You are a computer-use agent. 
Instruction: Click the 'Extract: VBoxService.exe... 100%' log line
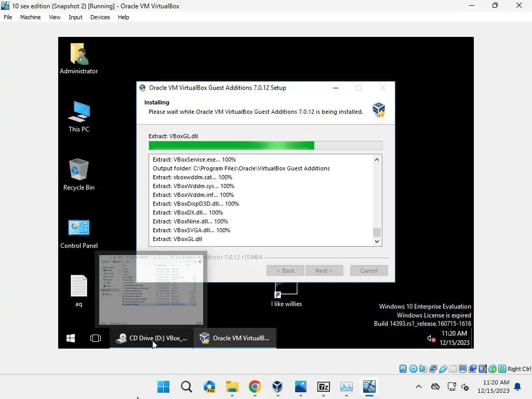point(194,159)
